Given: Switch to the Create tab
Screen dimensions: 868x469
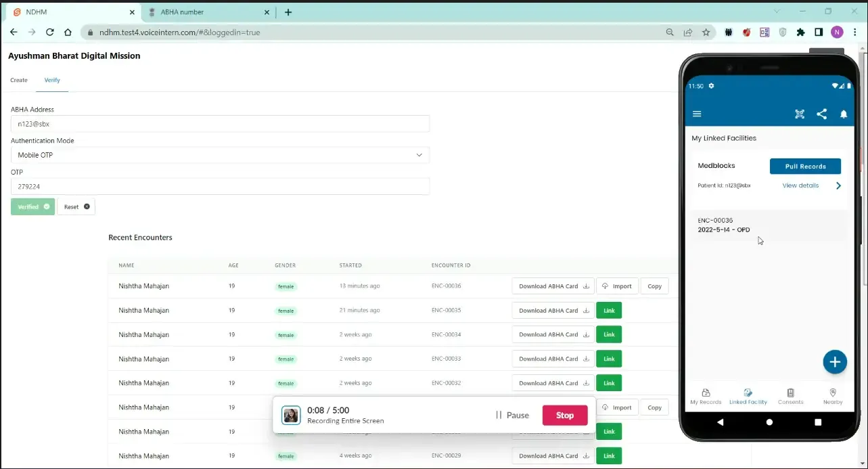Looking at the screenshot, I should (18, 79).
